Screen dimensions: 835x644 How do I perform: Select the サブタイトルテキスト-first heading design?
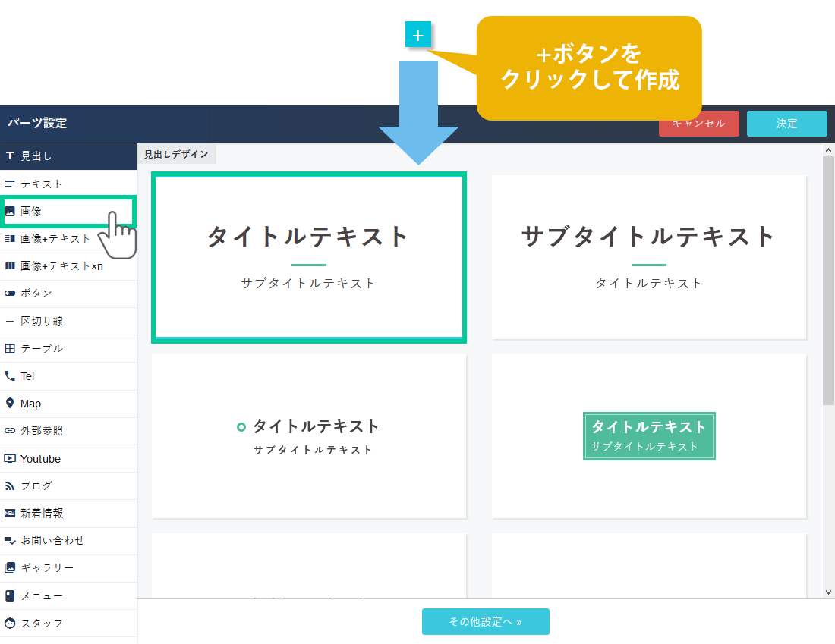pos(649,257)
